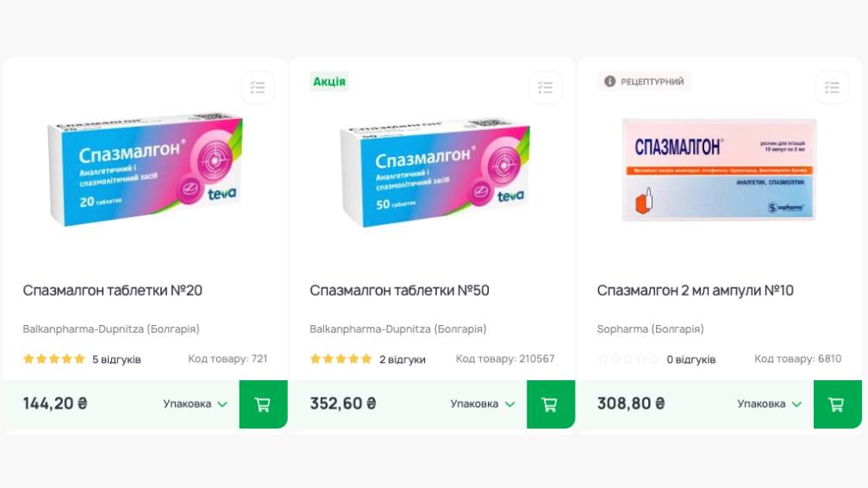
Task: Open Спазмалгон таблетки №50 product title
Action: (399, 291)
